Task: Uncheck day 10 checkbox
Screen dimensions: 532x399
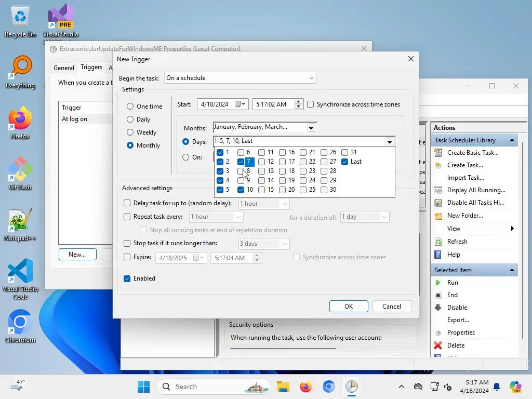Action: [x=241, y=190]
